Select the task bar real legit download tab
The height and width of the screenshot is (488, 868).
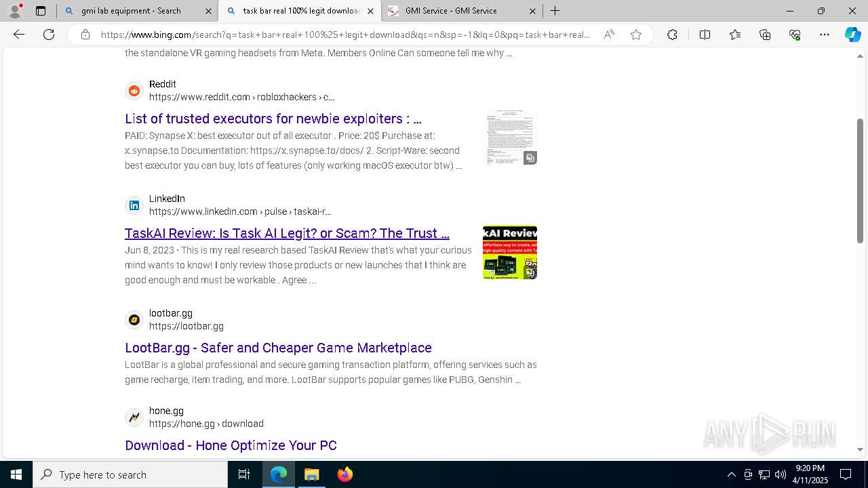point(299,11)
